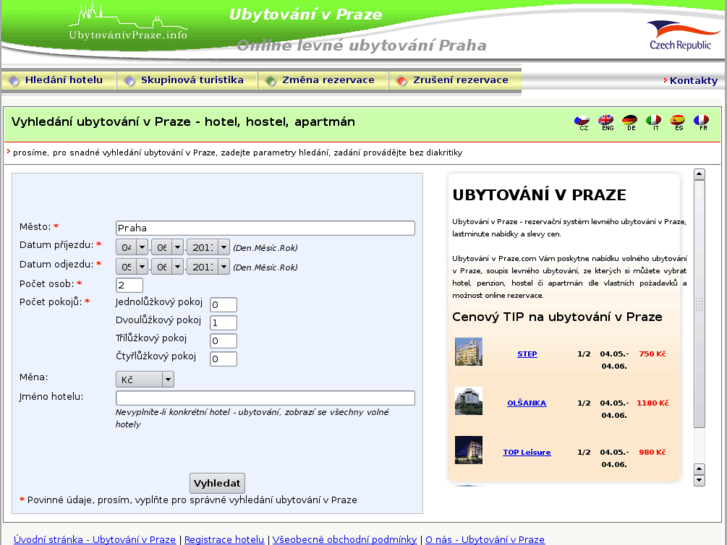Click the Třílůžkový pokoj count field
727x545 pixels.
(223, 341)
